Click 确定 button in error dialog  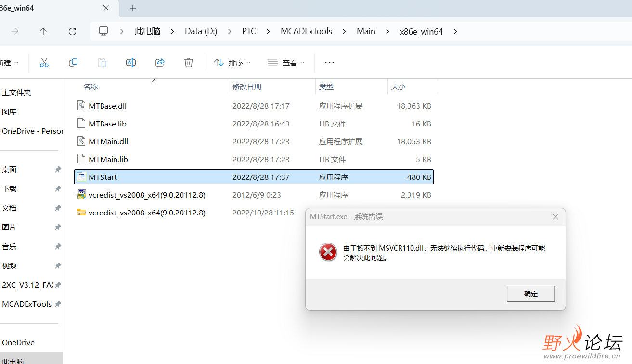pyautogui.click(x=531, y=294)
